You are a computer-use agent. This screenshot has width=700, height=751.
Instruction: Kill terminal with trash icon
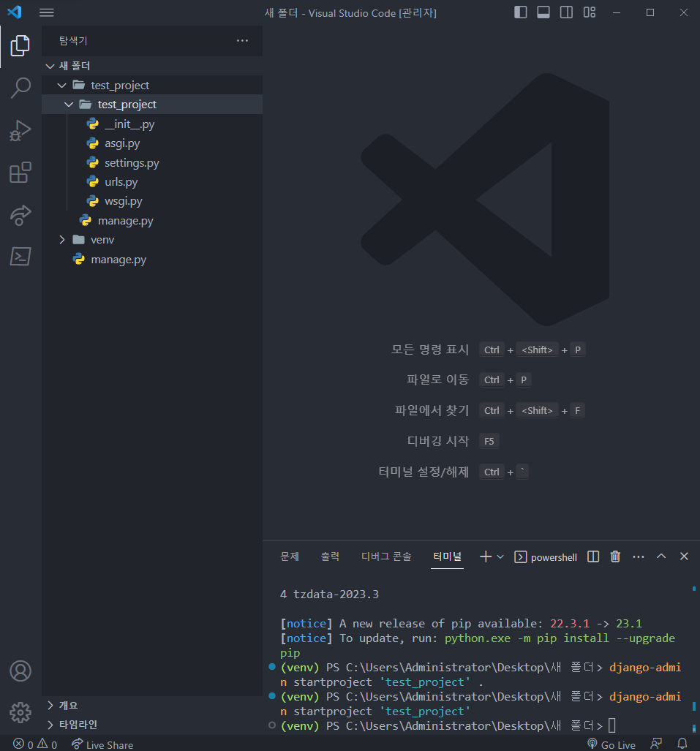pos(615,556)
